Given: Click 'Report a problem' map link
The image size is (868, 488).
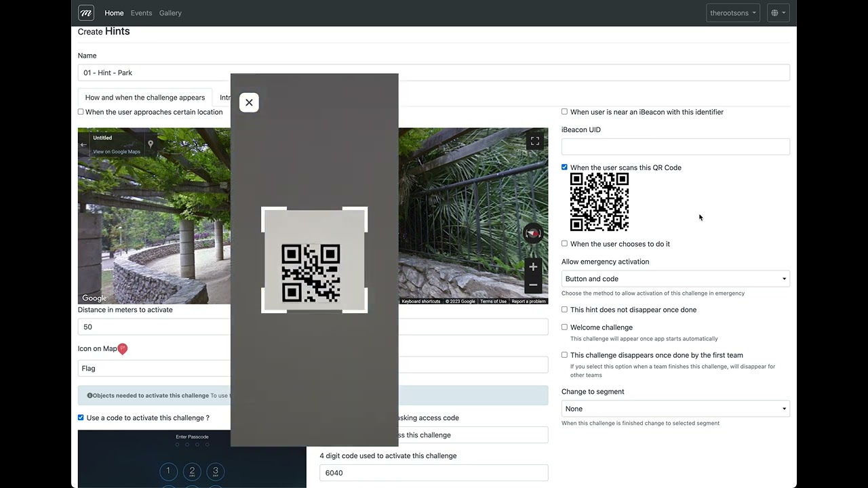Looking at the screenshot, I should [x=528, y=301].
